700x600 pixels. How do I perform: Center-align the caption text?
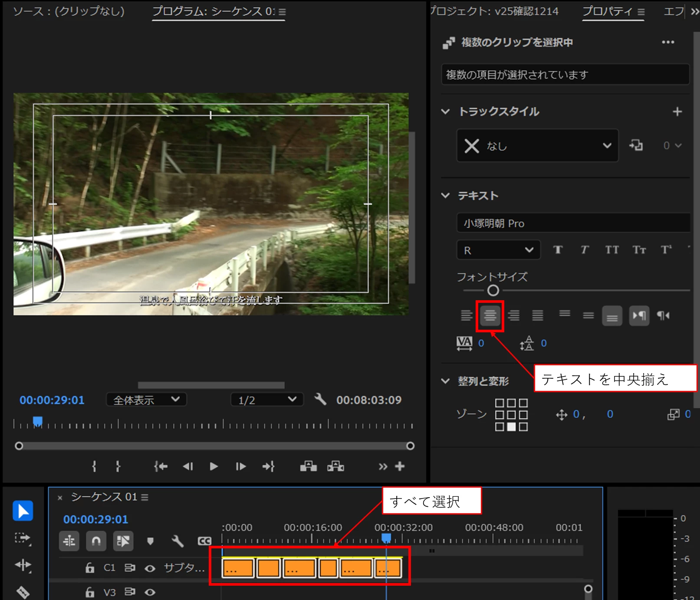pyautogui.click(x=490, y=315)
